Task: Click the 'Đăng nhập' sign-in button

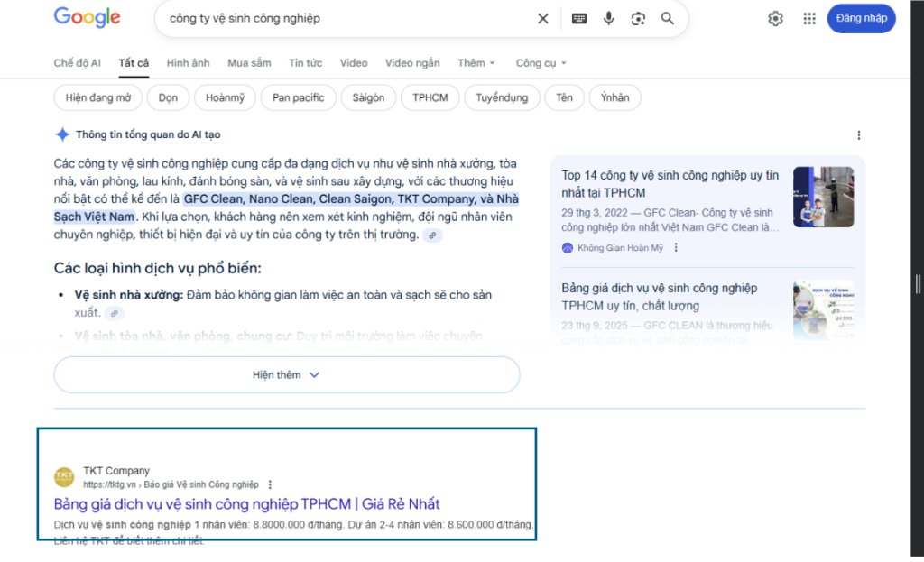Action: [861, 18]
